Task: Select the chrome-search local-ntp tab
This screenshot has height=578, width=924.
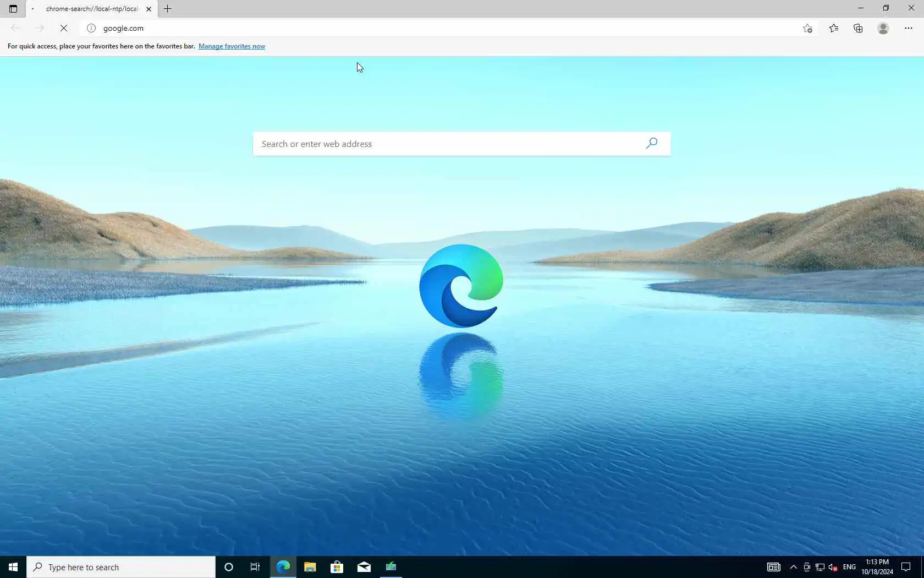Action: click(x=91, y=9)
